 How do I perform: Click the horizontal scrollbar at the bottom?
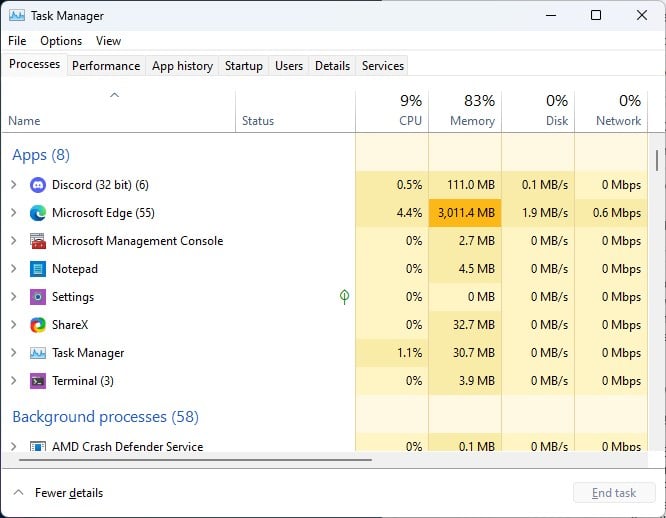[x=190, y=460]
